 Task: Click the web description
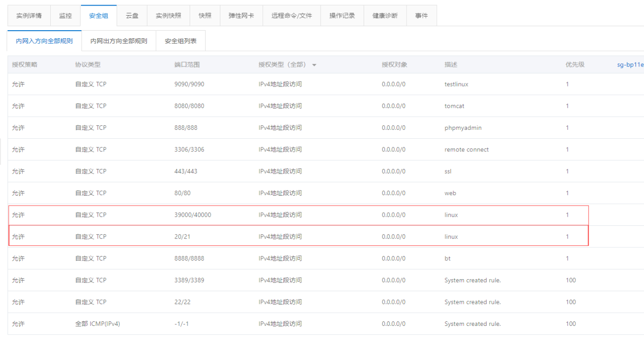(450, 193)
